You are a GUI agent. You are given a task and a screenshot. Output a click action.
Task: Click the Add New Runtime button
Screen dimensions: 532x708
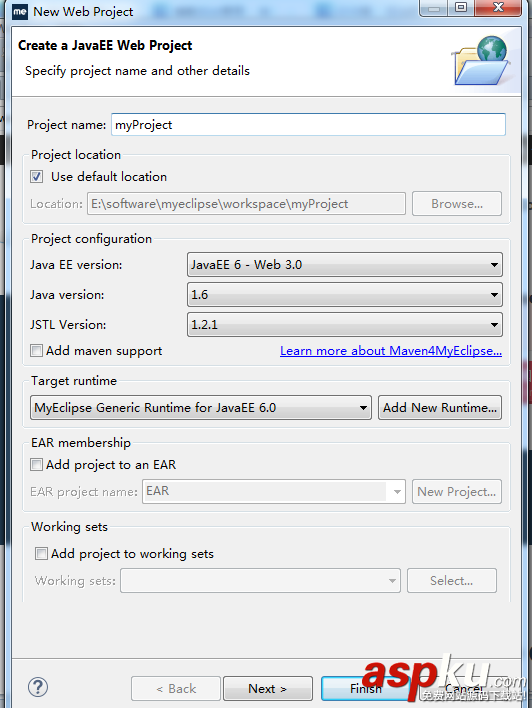(x=440, y=408)
